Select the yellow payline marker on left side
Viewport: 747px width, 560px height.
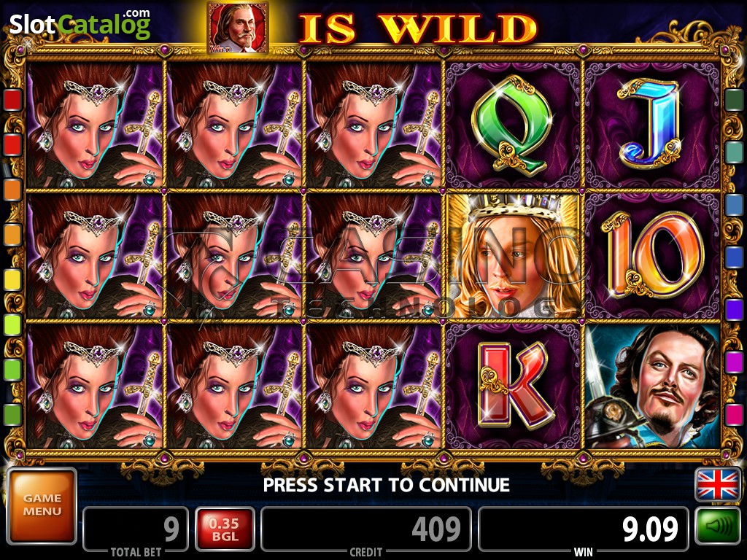pos(13,280)
